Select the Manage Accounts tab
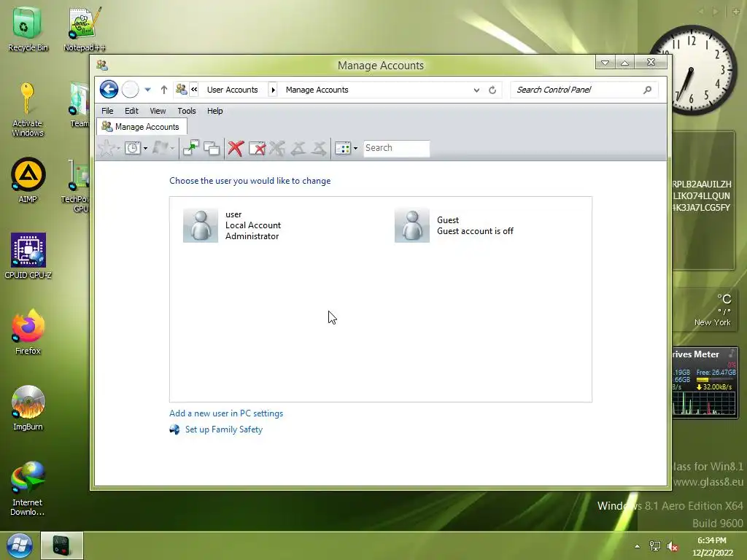The height and width of the screenshot is (560, 747). [x=142, y=127]
